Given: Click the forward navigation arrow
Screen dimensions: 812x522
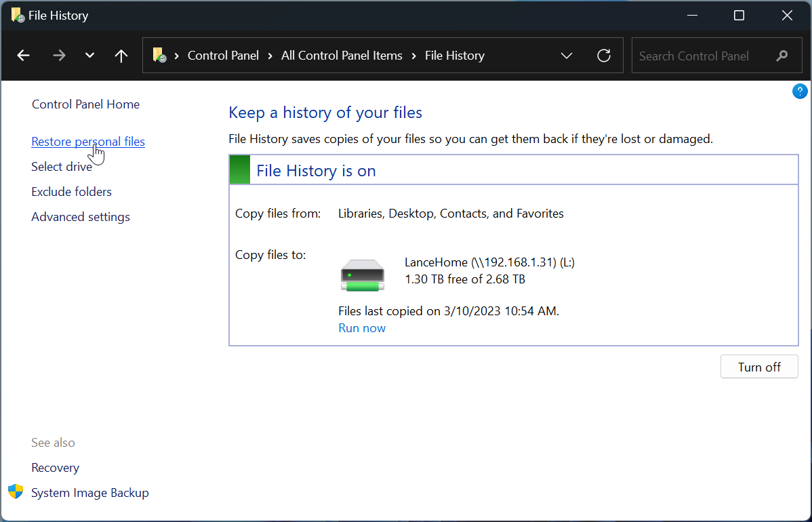Looking at the screenshot, I should click(x=59, y=56).
